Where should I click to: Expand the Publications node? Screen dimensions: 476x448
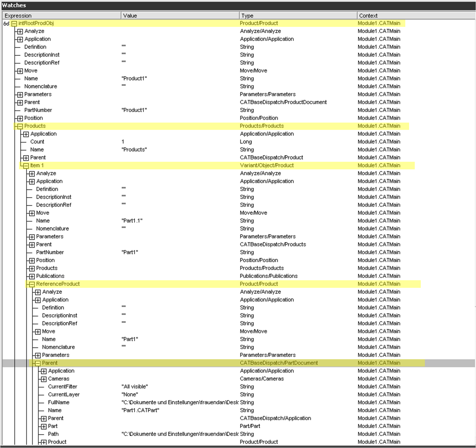[x=32, y=276]
